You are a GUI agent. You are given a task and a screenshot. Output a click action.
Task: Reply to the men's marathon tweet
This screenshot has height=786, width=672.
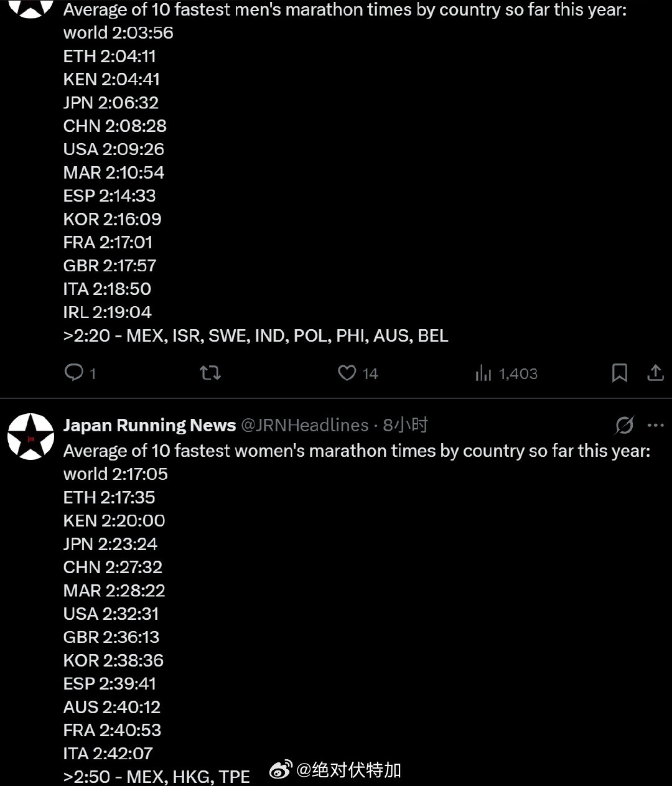click(74, 373)
